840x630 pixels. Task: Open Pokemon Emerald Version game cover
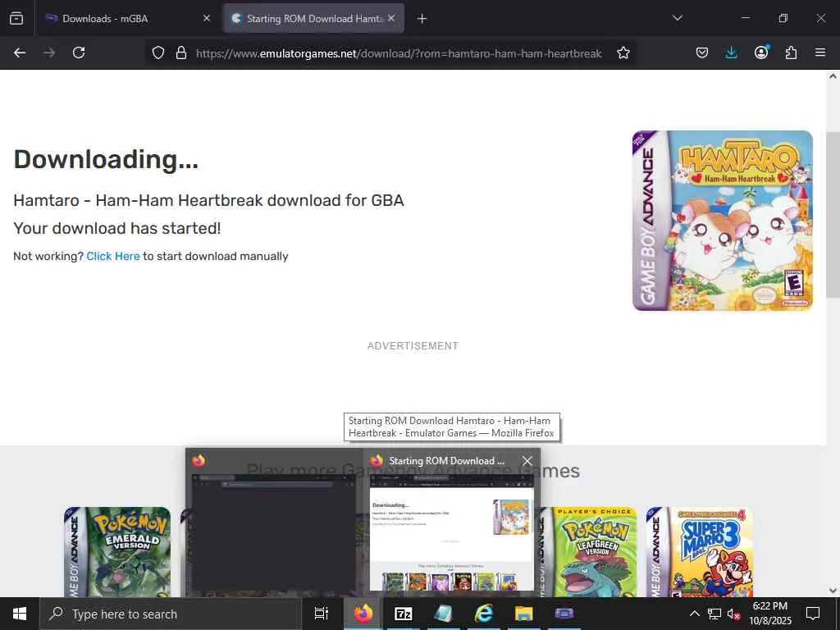[x=117, y=552]
